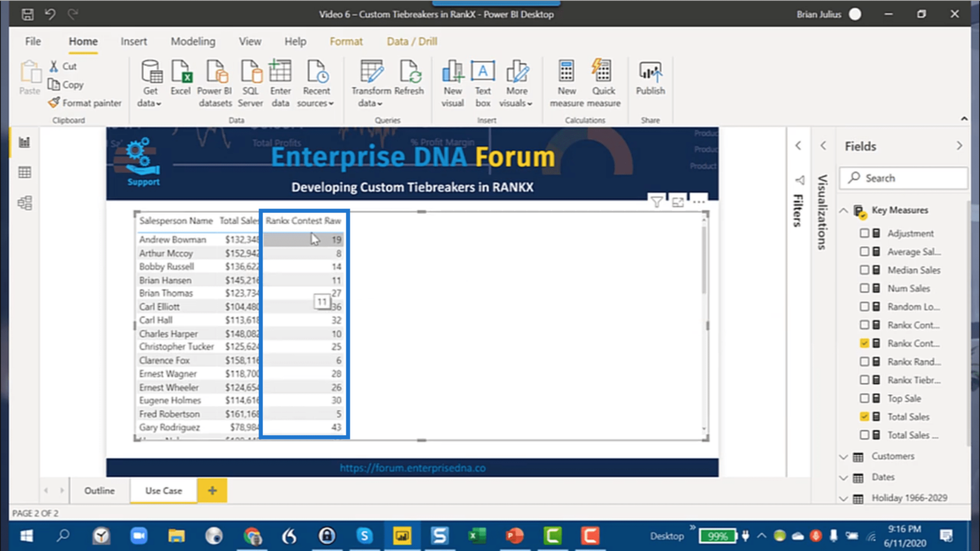Switch to the View ribbon tab
The width and height of the screenshot is (980, 551).
[x=250, y=41]
